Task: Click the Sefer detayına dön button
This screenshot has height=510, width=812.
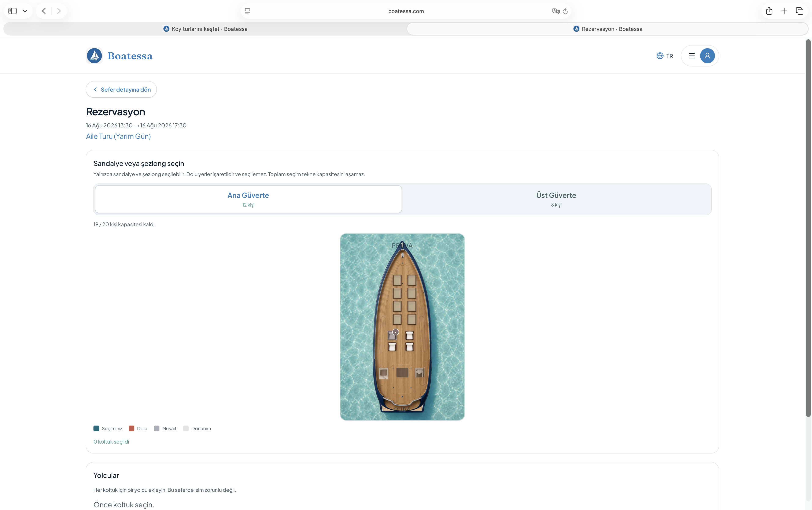Action: pyautogui.click(x=121, y=89)
